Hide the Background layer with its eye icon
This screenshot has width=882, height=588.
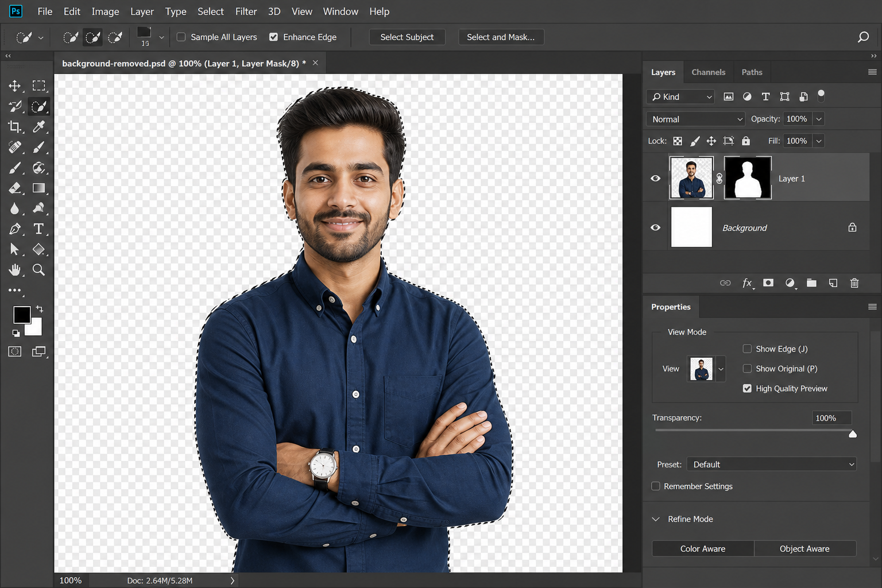click(x=655, y=227)
